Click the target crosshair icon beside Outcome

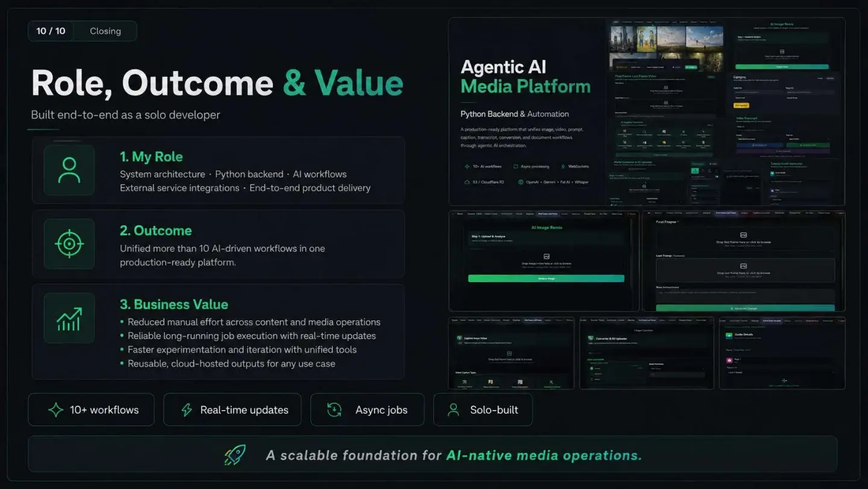[x=69, y=244]
